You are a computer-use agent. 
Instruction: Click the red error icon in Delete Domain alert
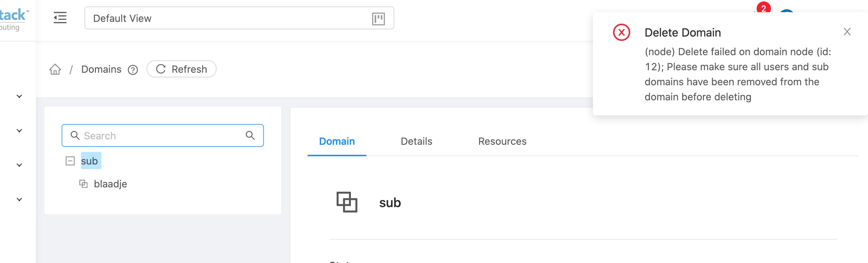pyautogui.click(x=621, y=32)
